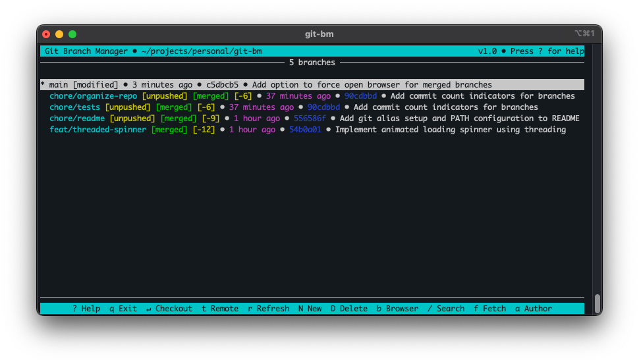Viewport: 639px width, 364px height.
Task: Click '1 hour ago' on feat/threaded-spinner row
Action: pos(252,130)
